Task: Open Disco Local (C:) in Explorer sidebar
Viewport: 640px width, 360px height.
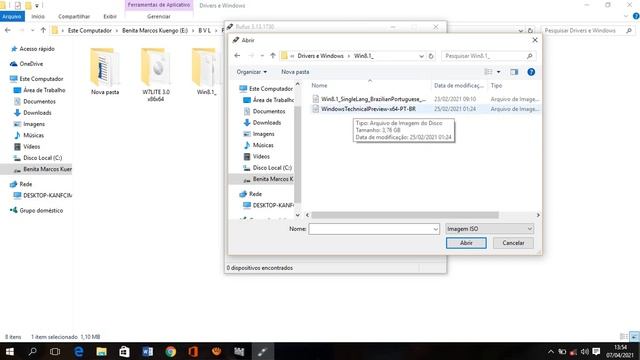Action: tap(38, 158)
